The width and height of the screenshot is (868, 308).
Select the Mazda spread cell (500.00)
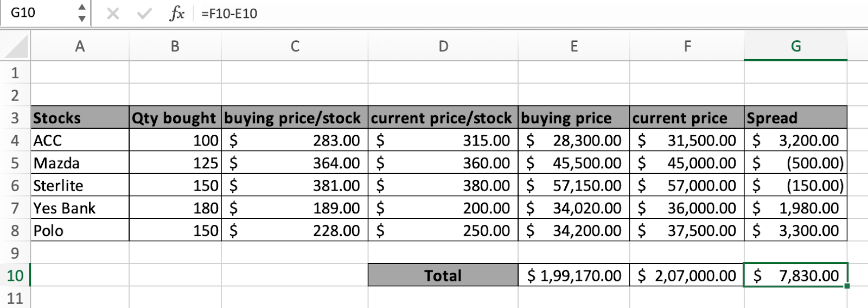coord(795,163)
